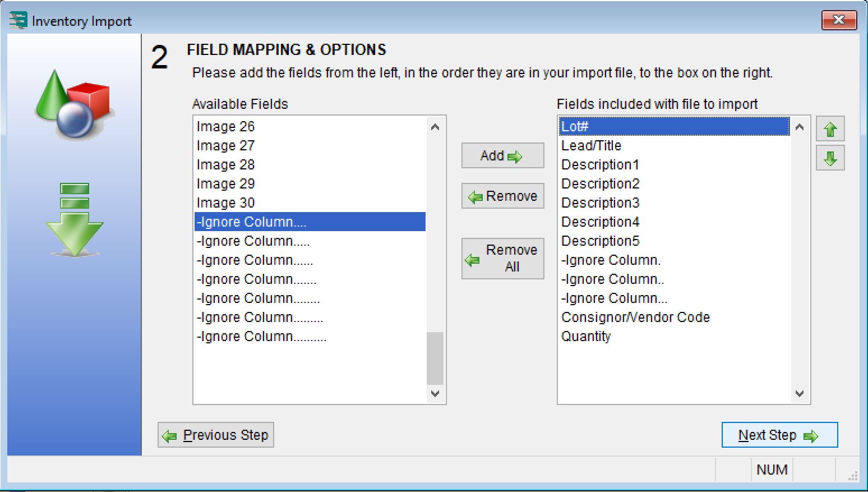This screenshot has width=868, height=492.
Task: Click Remove All to clear the fields
Action: pyautogui.click(x=502, y=259)
